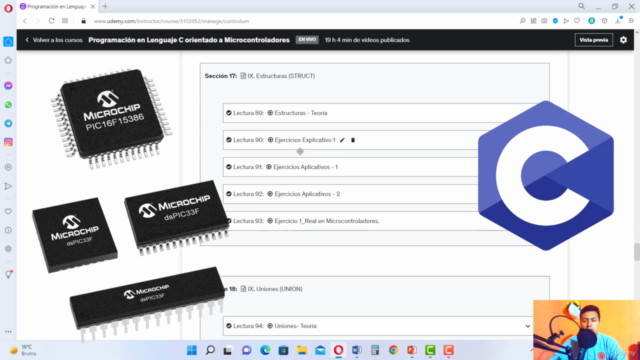This screenshot has width=640, height=360.
Task: Open Telegram in the Opera sidebar
Action: 8,123
